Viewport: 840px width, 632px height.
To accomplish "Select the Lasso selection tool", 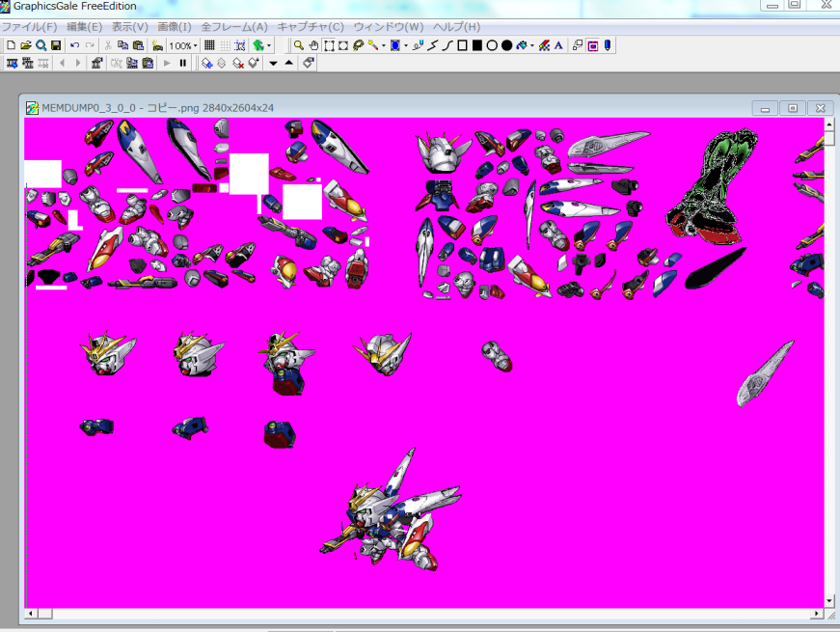I will [x=359, y=45].
